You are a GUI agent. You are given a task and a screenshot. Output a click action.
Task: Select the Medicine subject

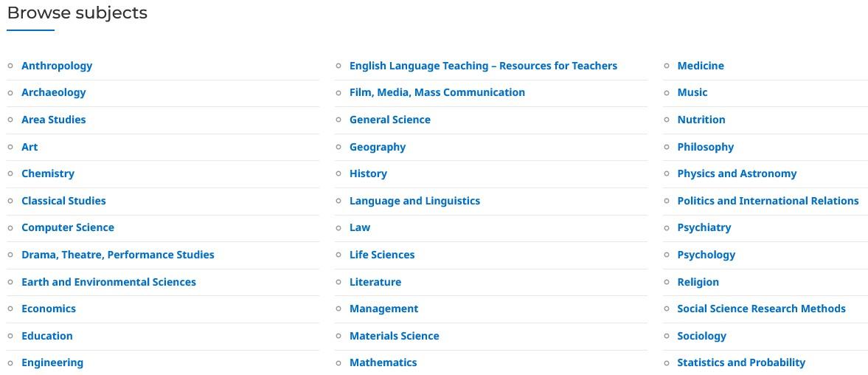(x=701, y=66)
